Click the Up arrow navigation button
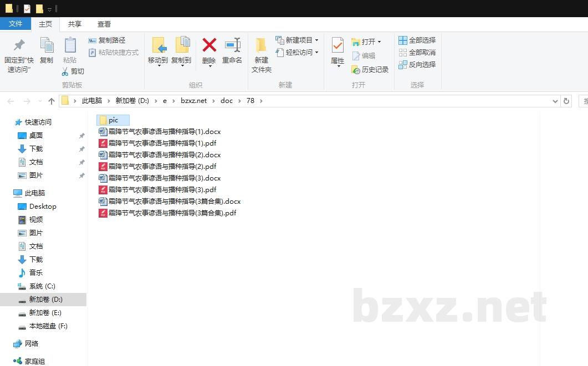Screen dimensions: 588x366 pyautogui.click(x=52, y=101)
